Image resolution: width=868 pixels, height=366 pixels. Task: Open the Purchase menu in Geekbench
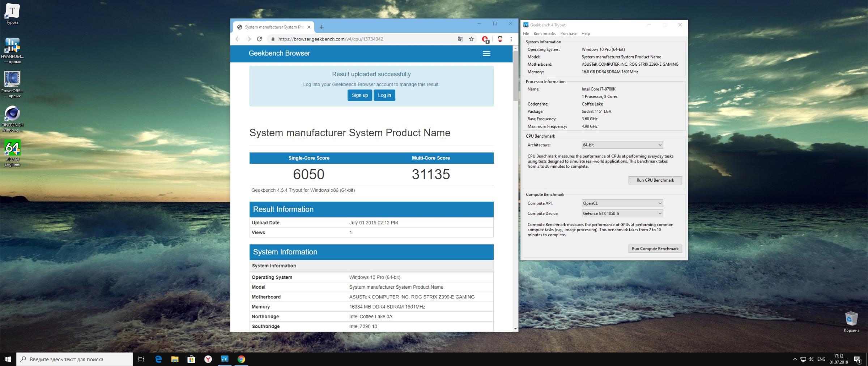tap(568, 34)
